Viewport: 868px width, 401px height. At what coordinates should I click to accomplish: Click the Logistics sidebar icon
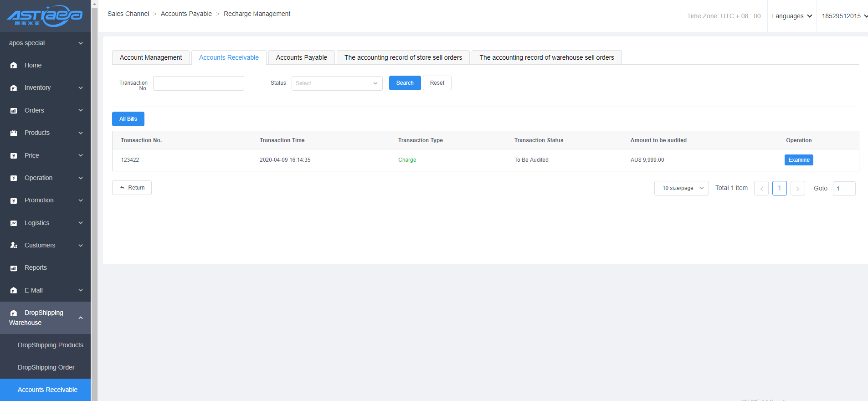[x=14, y=223]
